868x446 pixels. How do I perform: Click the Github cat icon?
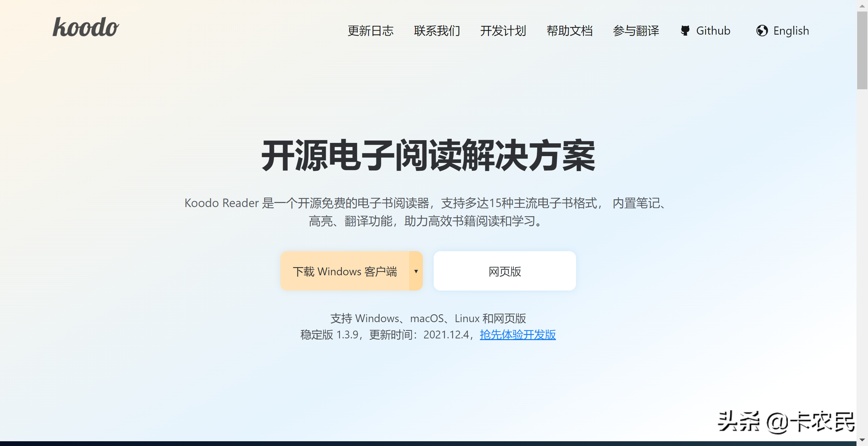point(685,31)
